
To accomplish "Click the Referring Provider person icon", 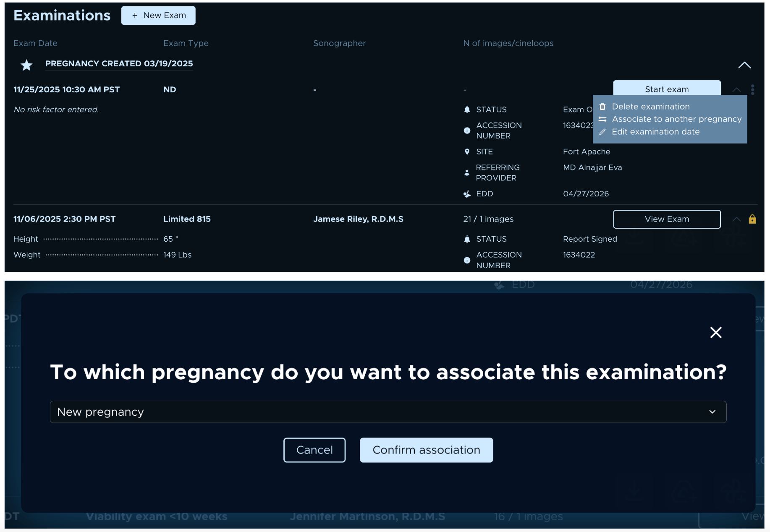I will (467, 172).
